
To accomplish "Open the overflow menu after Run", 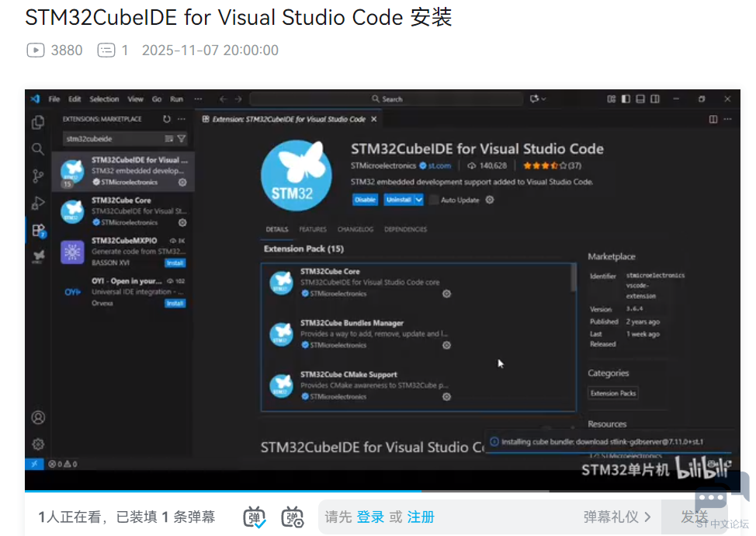I will (x=198, y=99).
